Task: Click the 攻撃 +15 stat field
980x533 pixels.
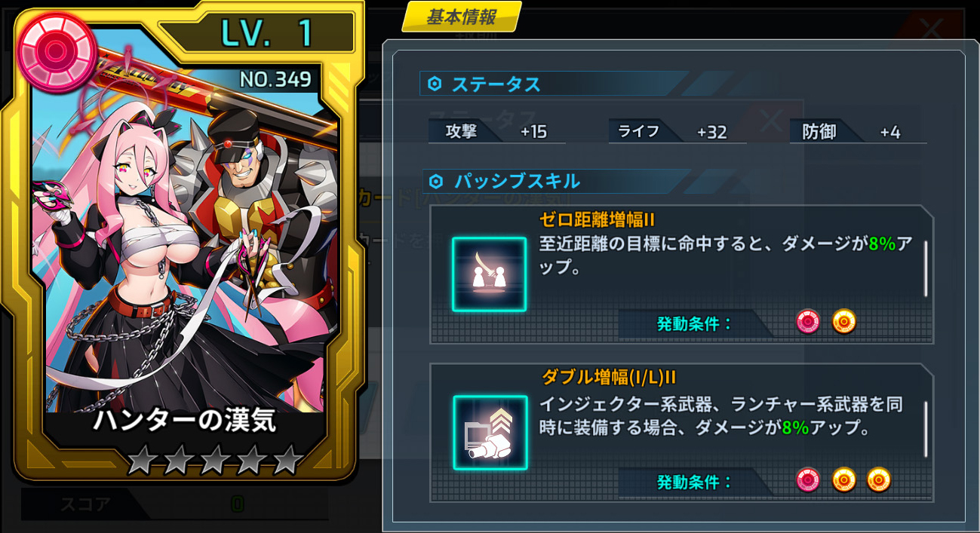Action: [x=497, y=131]
